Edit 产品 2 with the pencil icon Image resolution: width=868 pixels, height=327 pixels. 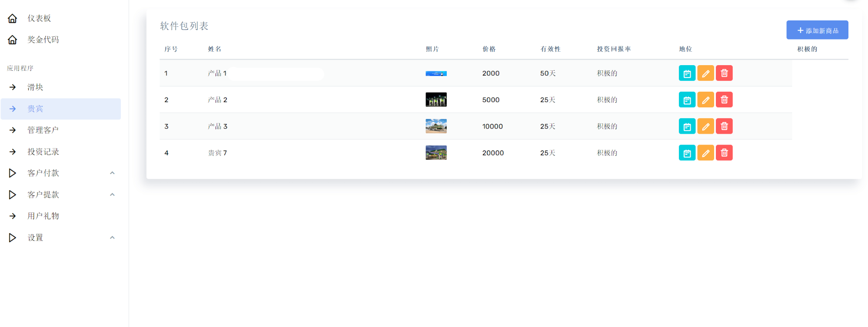click(x=705, y=100)
